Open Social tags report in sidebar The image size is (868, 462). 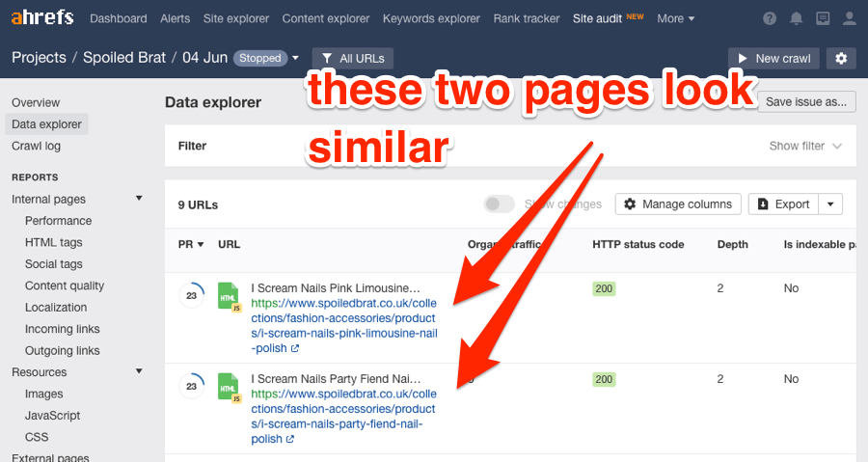point(53,264)
